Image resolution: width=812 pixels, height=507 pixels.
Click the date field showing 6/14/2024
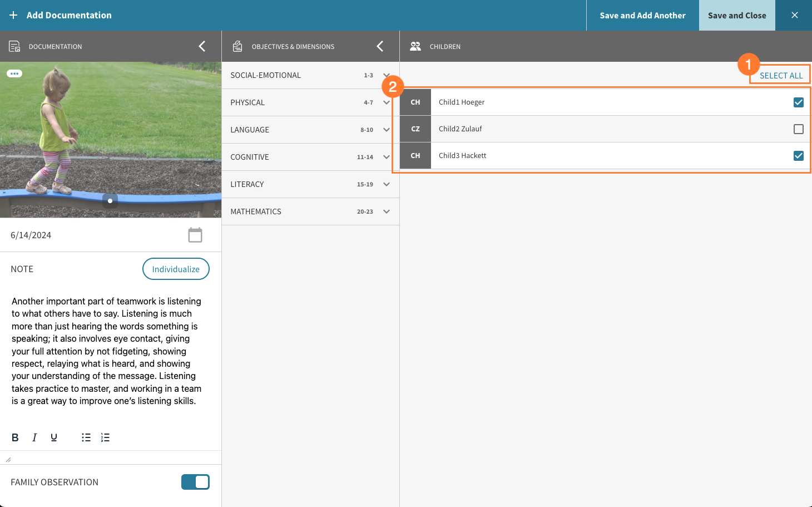(31, 235)
